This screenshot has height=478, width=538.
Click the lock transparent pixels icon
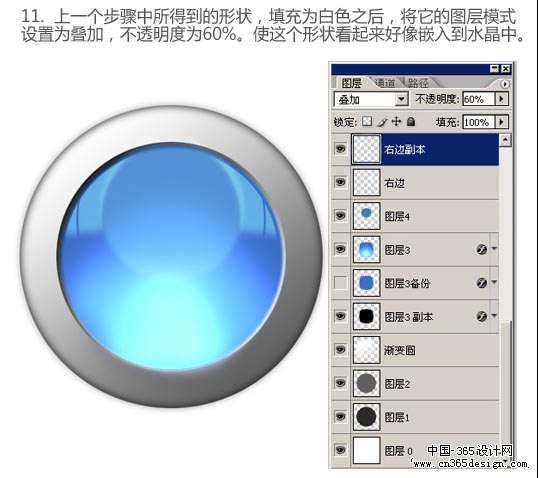click(x=367, y=121)
